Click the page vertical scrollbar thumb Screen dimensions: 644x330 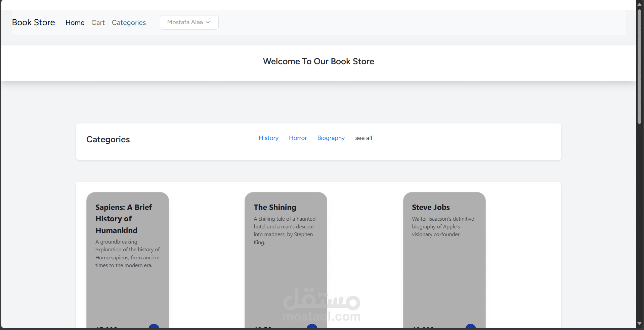point(640,67)
